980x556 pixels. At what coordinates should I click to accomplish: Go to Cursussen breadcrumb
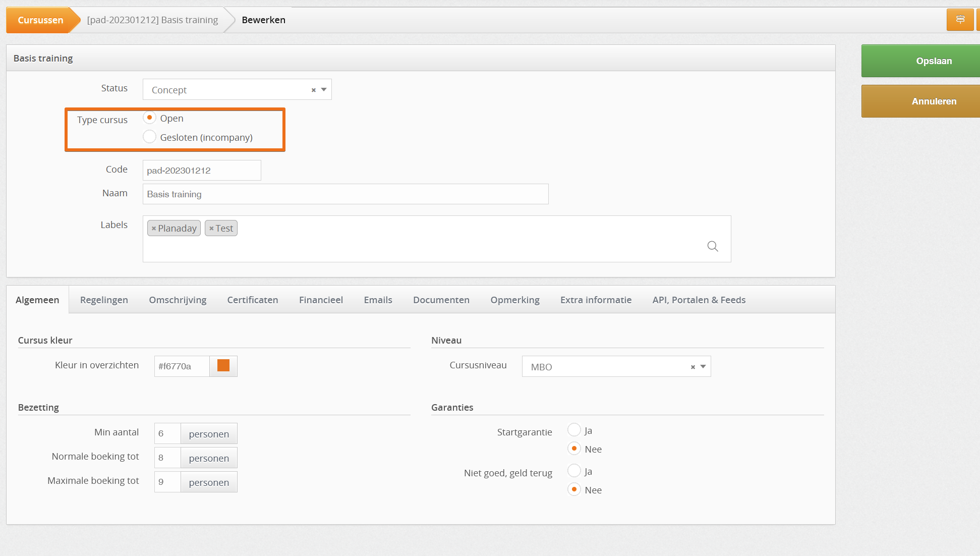pos(40,20)
